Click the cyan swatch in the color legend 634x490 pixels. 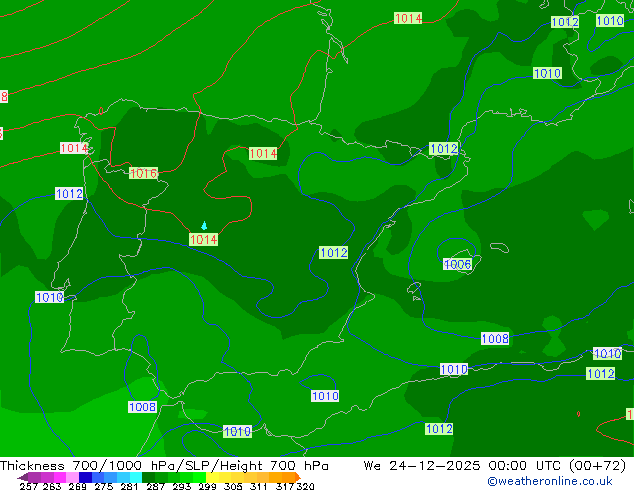tap(136, 477)
